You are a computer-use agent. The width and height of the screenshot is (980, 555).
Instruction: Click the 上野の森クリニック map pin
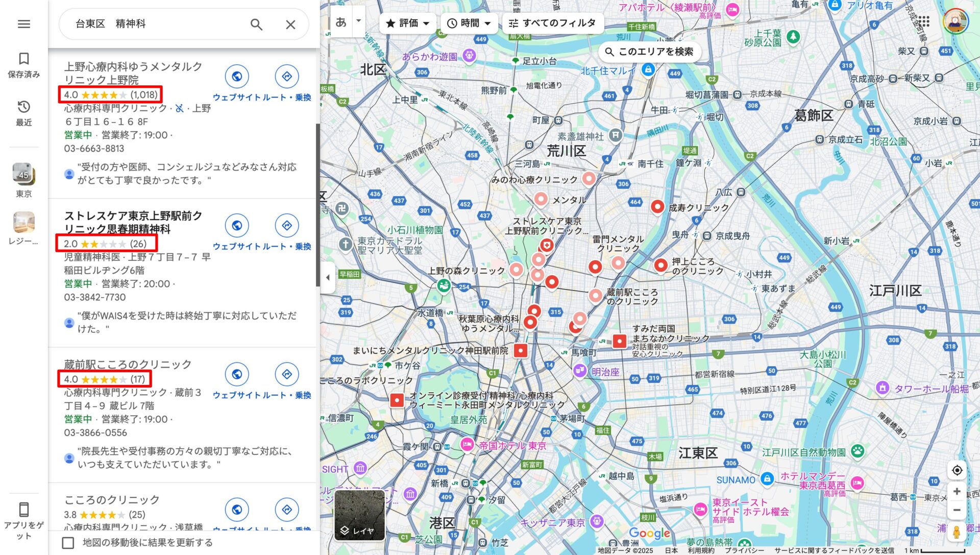(516, 269)
